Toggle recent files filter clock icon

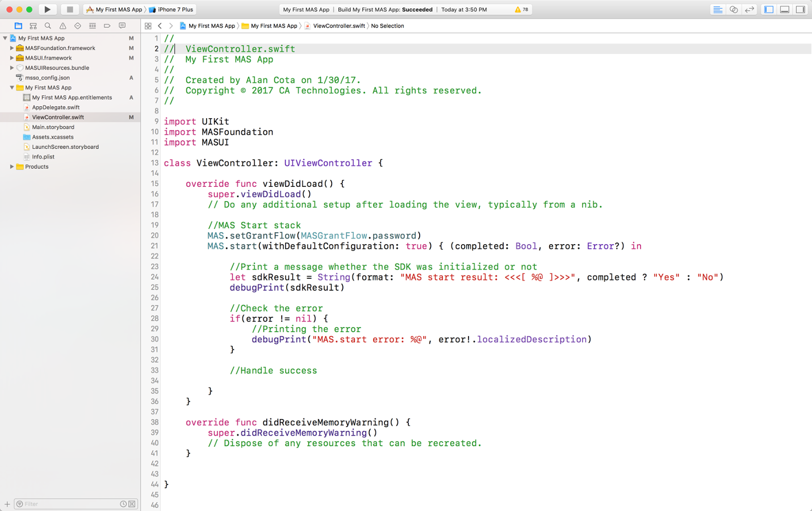tap(123, 504)
